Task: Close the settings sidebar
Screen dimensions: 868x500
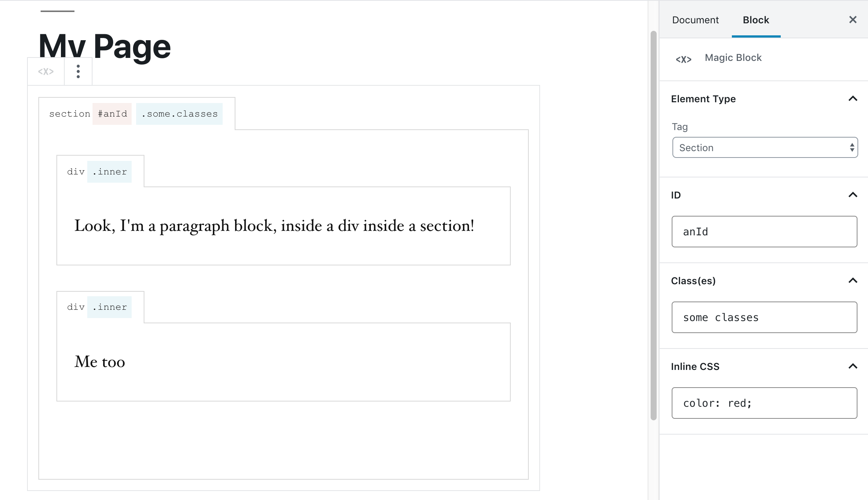Action: (853, 20)
